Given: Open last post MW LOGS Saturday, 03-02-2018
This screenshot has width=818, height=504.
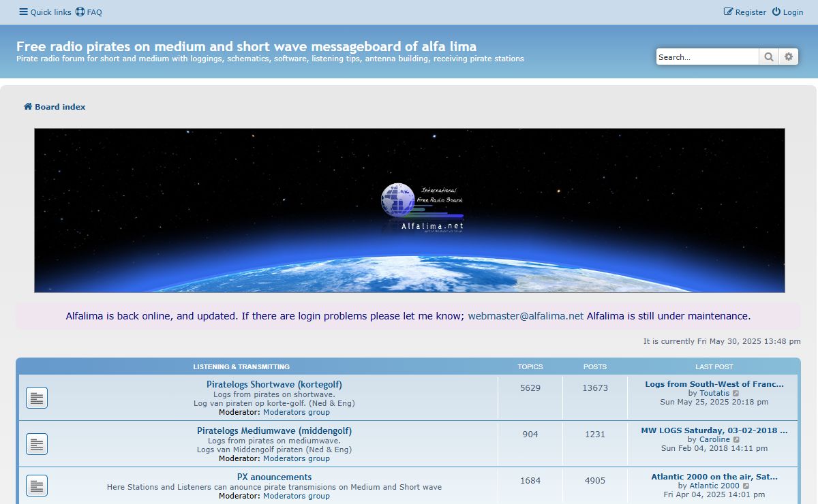Looking at the screenshot, I should tap(714, 430).
